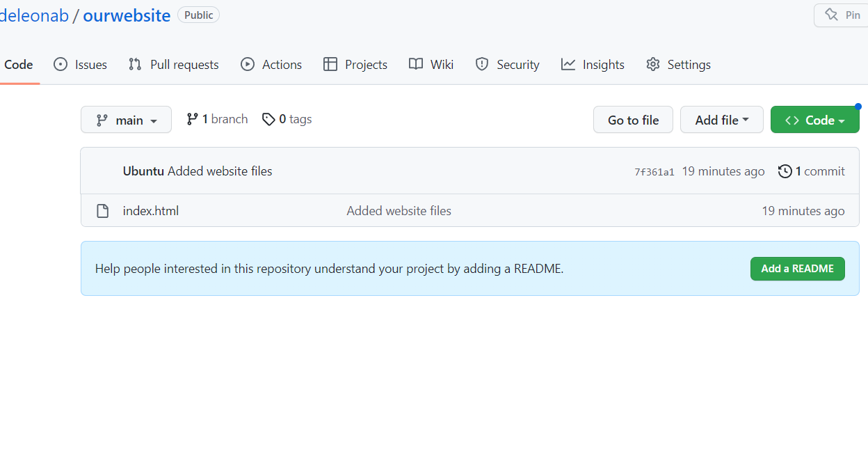Open the Issues tab
Viewport: 868px width, 463px height.
pos(81,65)
